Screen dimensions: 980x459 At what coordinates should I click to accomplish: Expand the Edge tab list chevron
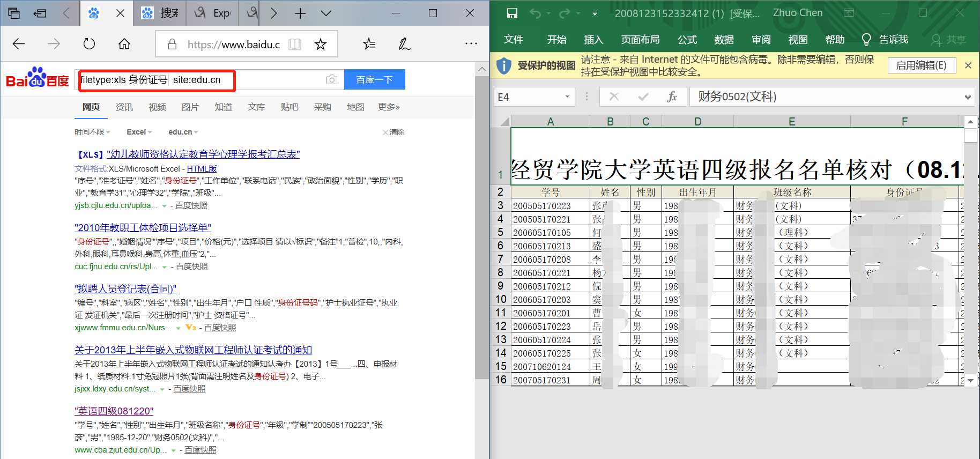[326, 13]
